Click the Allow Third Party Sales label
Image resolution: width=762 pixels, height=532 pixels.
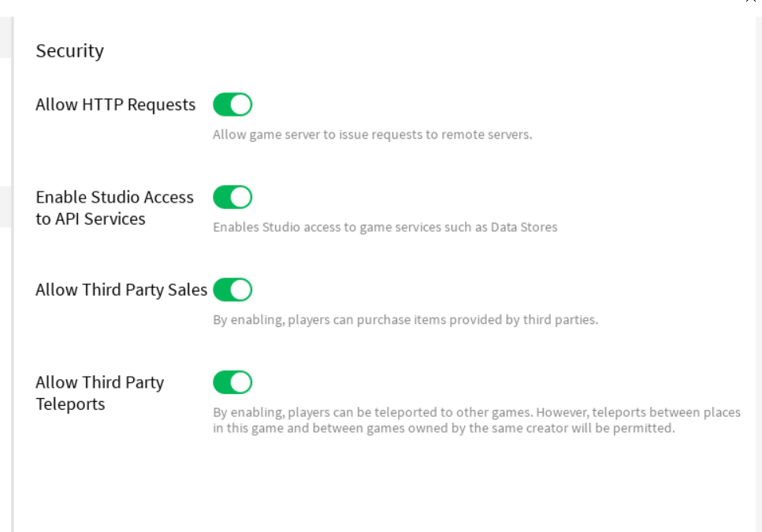coord(121,290)
